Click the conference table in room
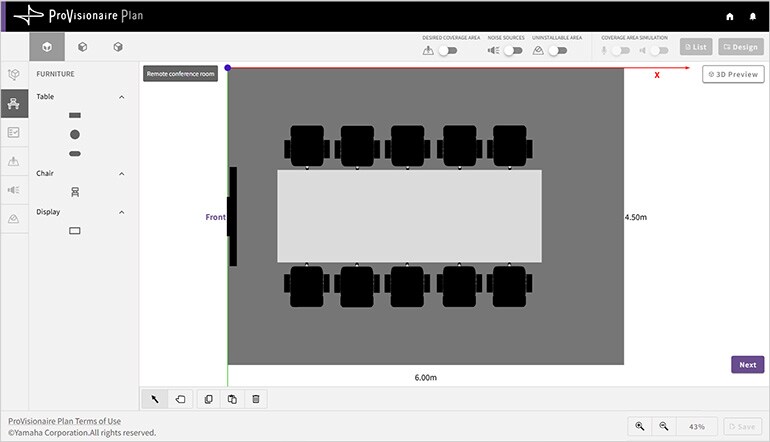Screen dimensions: 770x442 (x=409, y=216)
